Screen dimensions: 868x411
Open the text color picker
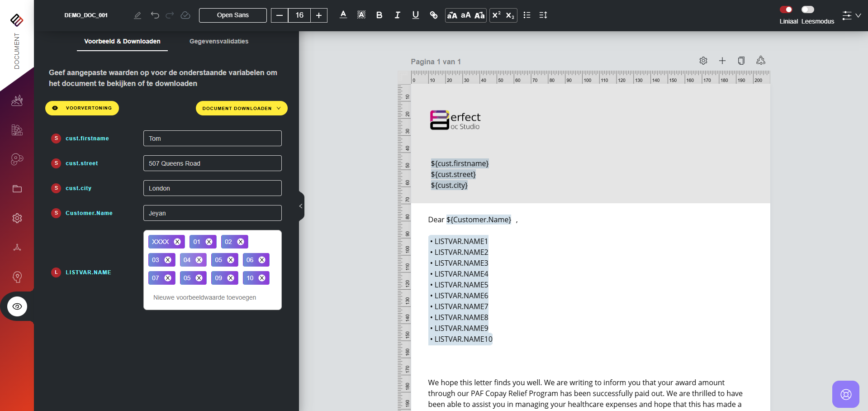point(343,15)
